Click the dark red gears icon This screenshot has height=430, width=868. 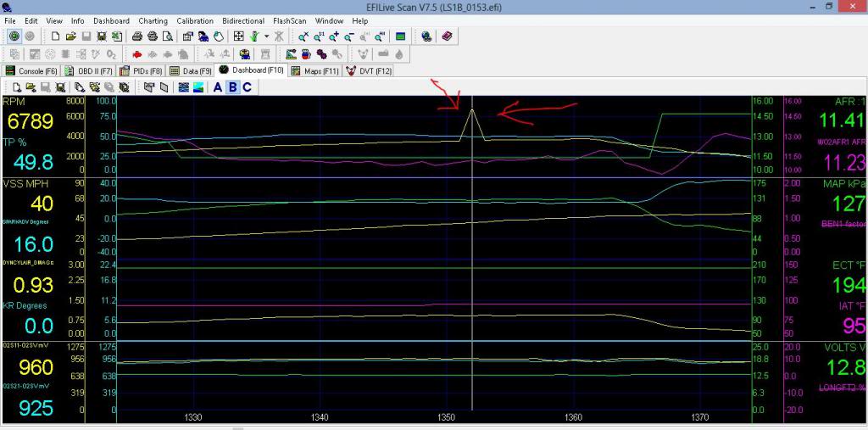[x=321, y=54]
